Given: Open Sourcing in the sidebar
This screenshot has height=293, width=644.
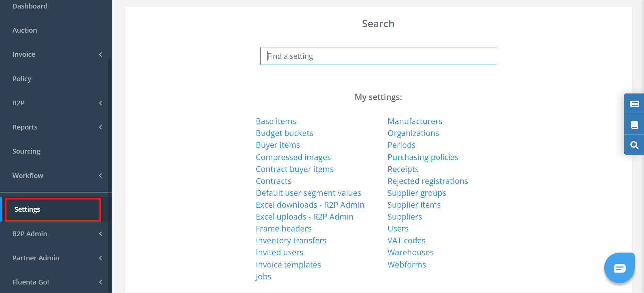Looking at the screenshot, I should click(26, 151).
